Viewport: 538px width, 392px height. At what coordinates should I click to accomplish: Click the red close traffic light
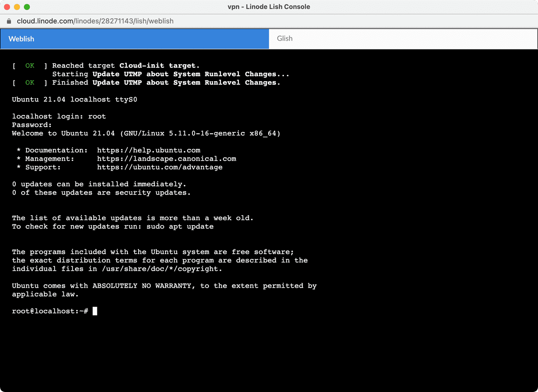(x=7, y=7)
